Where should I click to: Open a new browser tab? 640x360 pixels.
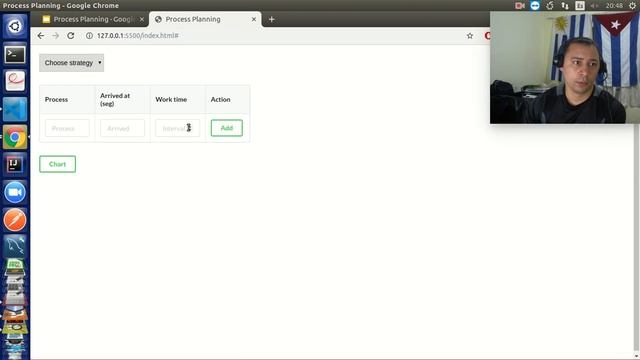pyautogui.click(x=271, y=19)
